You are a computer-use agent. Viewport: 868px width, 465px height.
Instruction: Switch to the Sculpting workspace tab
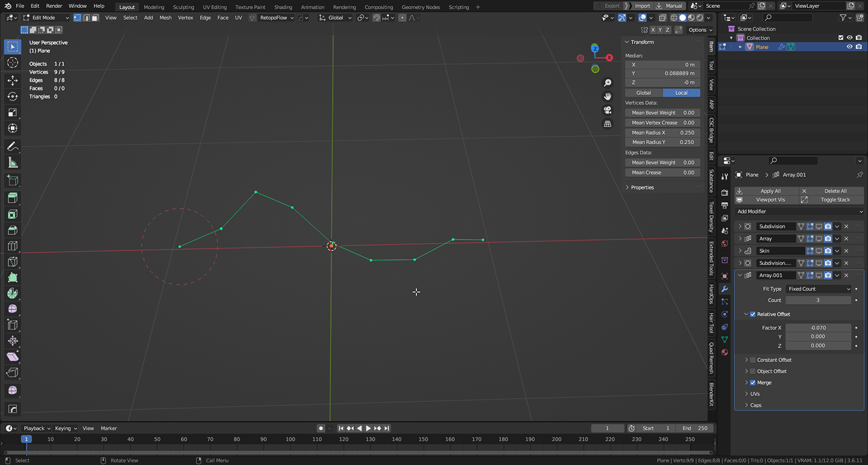pos(183,7)
